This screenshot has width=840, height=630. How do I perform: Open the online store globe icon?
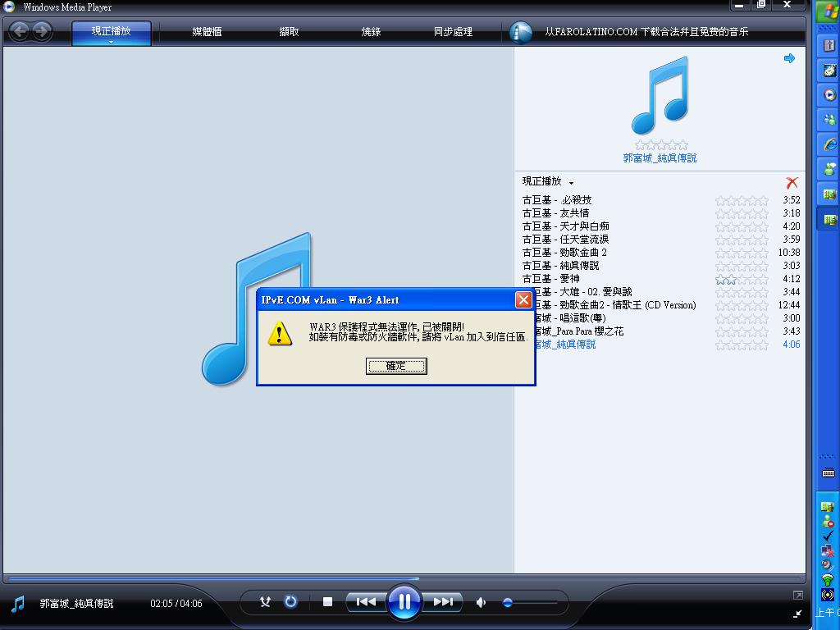[x=520, y=32]
